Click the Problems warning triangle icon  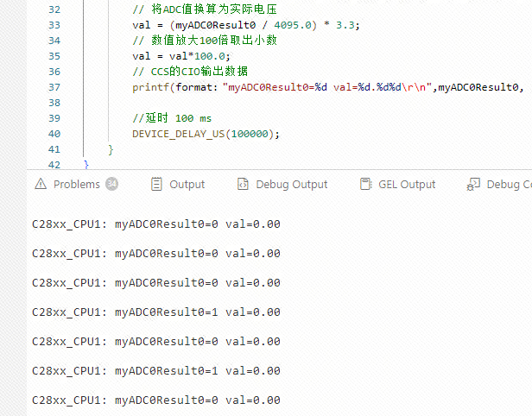tap(41, 184)
